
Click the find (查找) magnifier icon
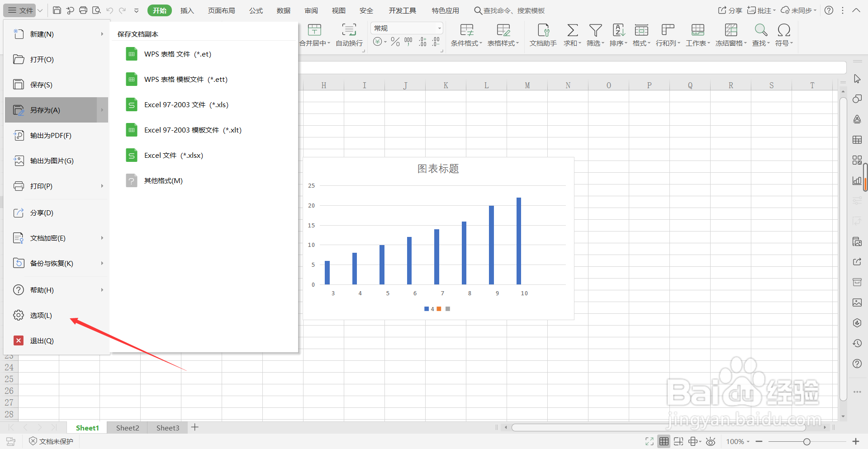pos(761,30)
